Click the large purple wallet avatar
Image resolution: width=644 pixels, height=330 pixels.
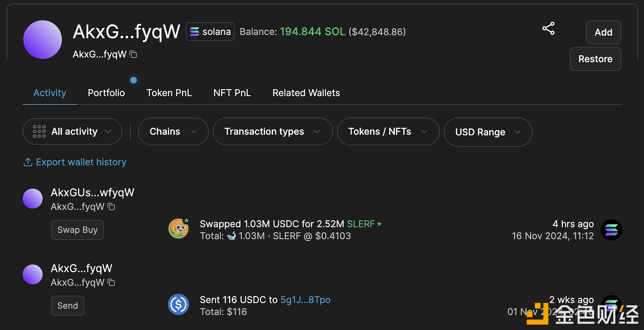tap(43, 40)
